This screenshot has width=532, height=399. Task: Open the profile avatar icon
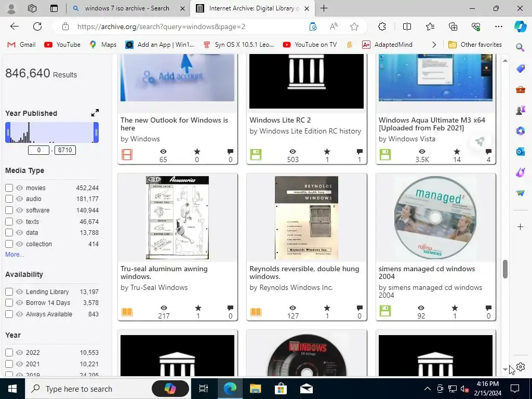pyautogui.click(x=11, y=8)
